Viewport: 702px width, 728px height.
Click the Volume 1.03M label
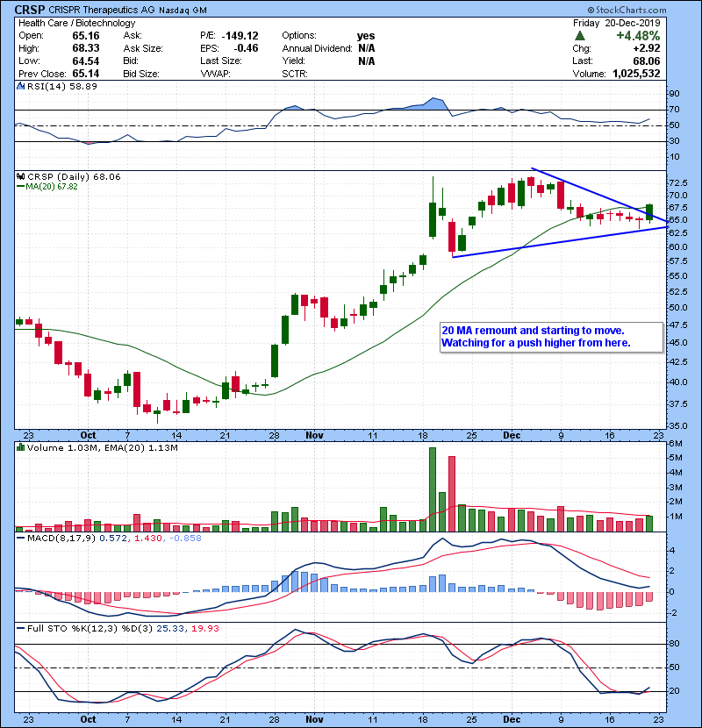(64, 447)
